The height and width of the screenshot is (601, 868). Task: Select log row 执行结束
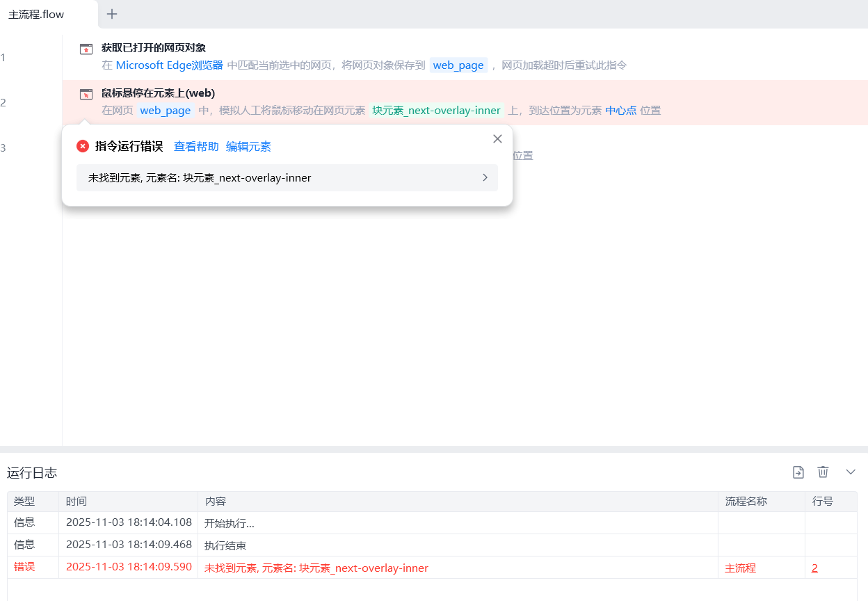(432, 545)
